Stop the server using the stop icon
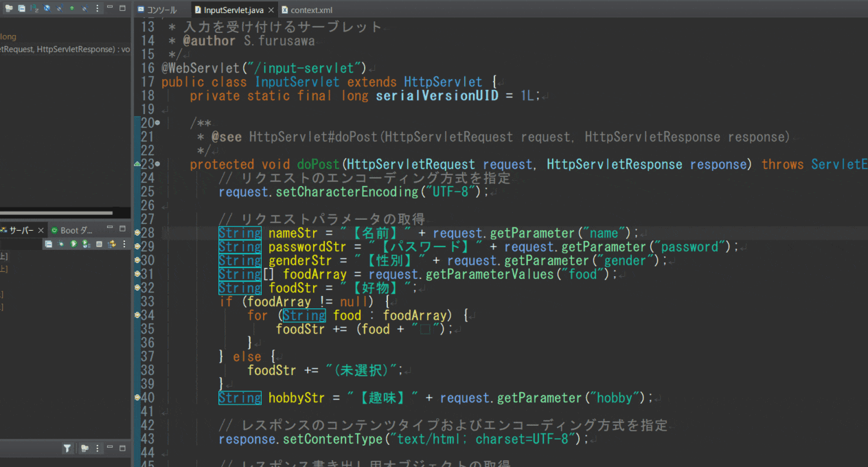This screenshot has height=467, width=868. (x=99, y=244)
